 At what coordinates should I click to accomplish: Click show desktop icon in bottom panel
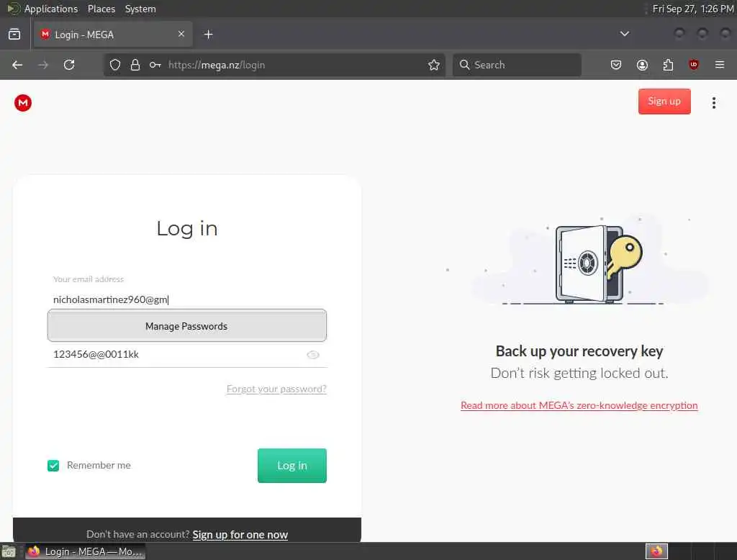coord(9,551)
